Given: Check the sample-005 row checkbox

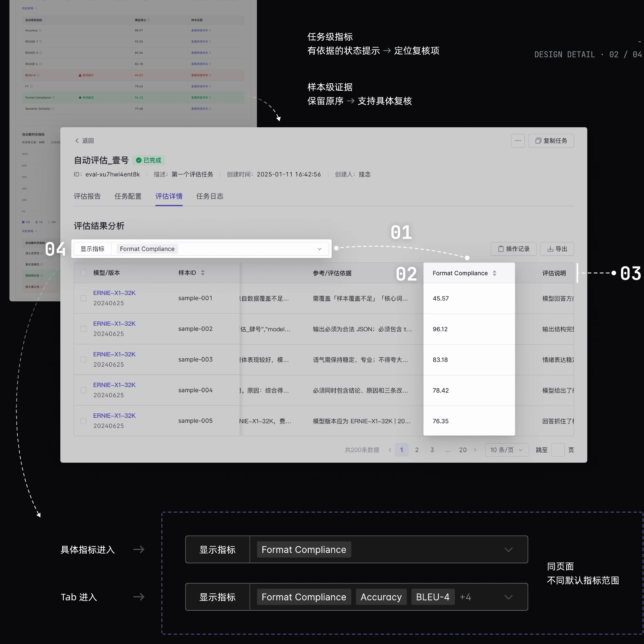Looking at the screenshot, I should (x=84, y=421).
